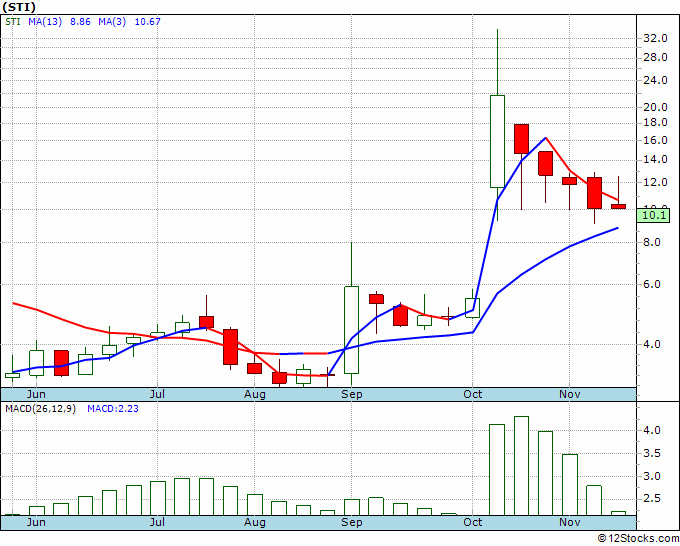Click the MA(13) legend label
Screen dimensions: 680x546
[45, 22]
